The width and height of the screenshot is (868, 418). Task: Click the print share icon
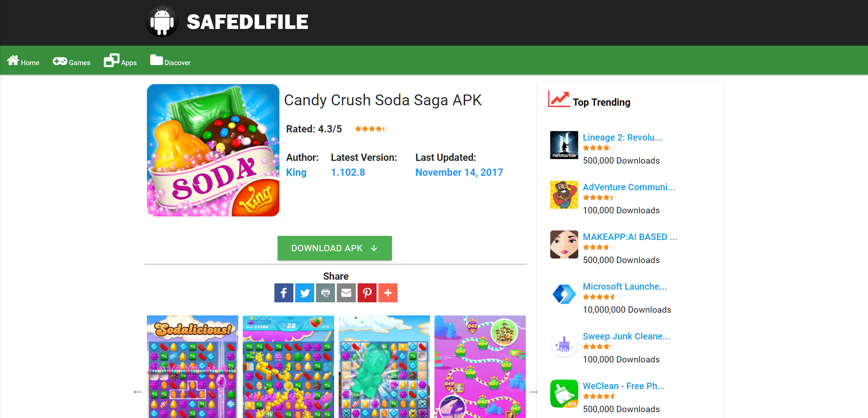coord(325,293)
